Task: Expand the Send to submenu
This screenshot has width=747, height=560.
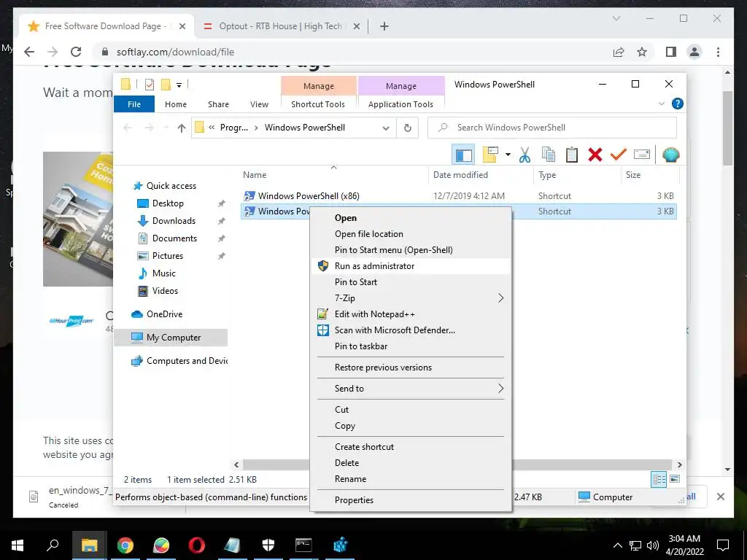Action: coord(500,389)
